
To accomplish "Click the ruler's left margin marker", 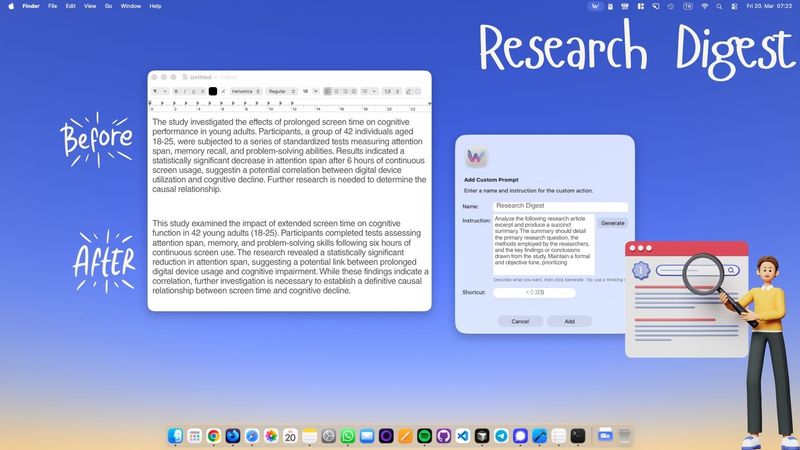I will (150, 103).
